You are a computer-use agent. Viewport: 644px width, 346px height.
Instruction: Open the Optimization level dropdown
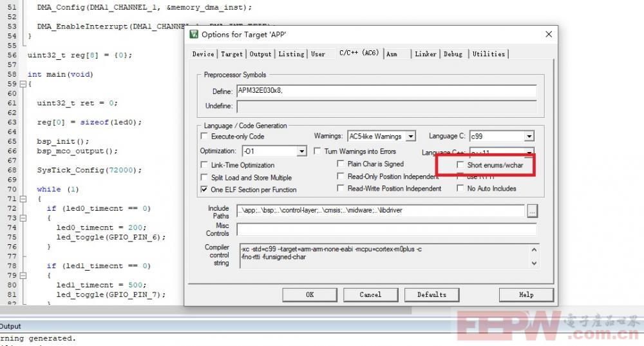[x=301, y=151]
